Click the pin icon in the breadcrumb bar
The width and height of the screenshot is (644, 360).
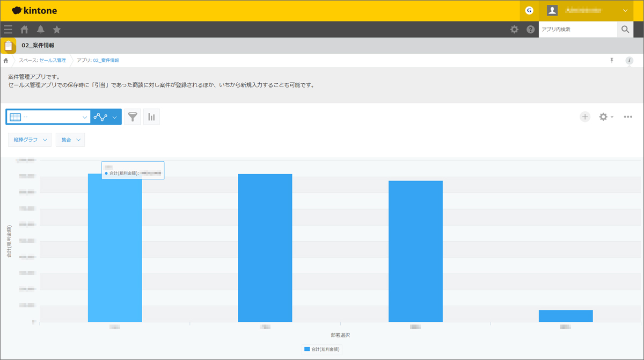[611, 60]
